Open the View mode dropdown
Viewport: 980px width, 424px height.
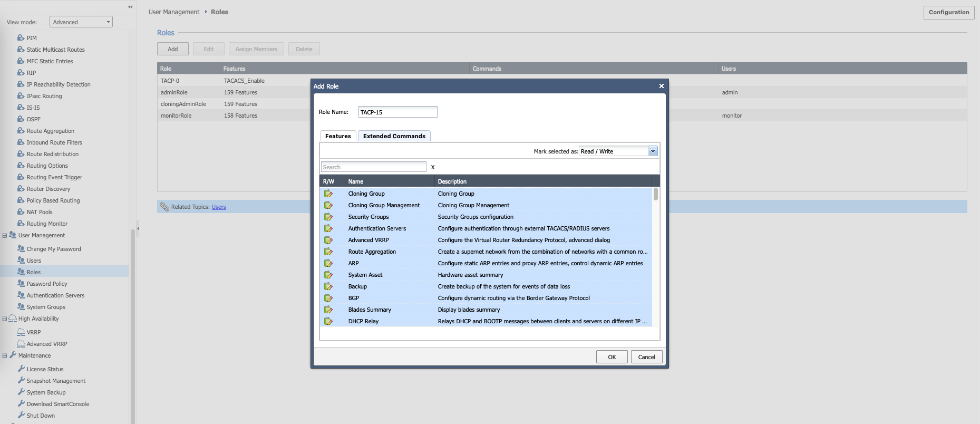81,22
